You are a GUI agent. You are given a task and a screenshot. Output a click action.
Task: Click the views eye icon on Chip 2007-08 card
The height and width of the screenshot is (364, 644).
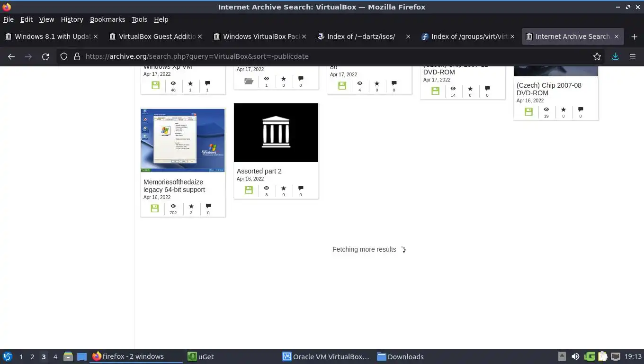point(546,109)
